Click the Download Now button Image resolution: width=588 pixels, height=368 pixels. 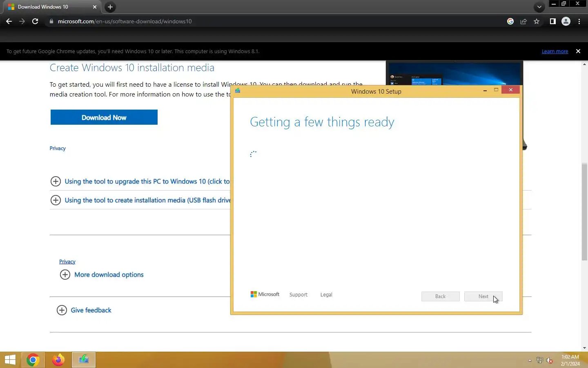(104, 117)
